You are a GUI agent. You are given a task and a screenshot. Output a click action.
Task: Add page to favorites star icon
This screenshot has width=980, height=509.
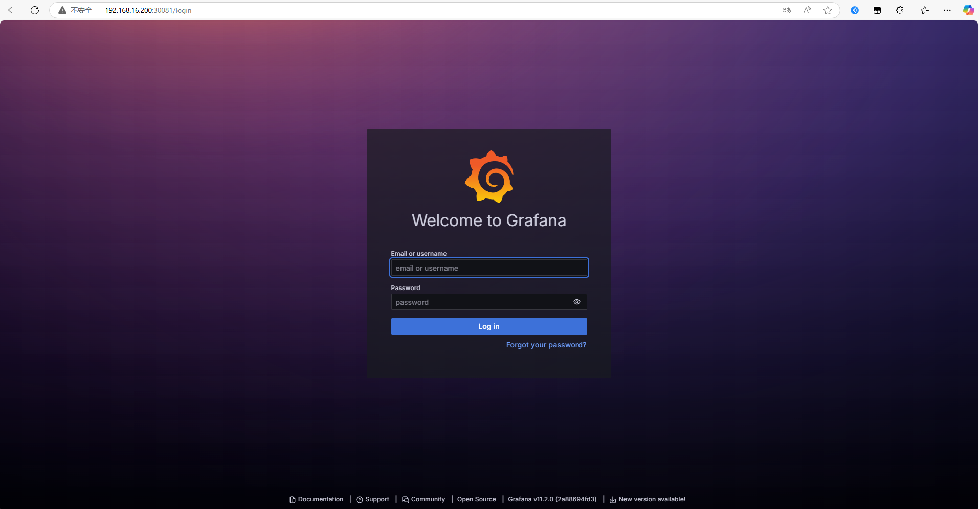pyautogui.click(x=828, y=10)
